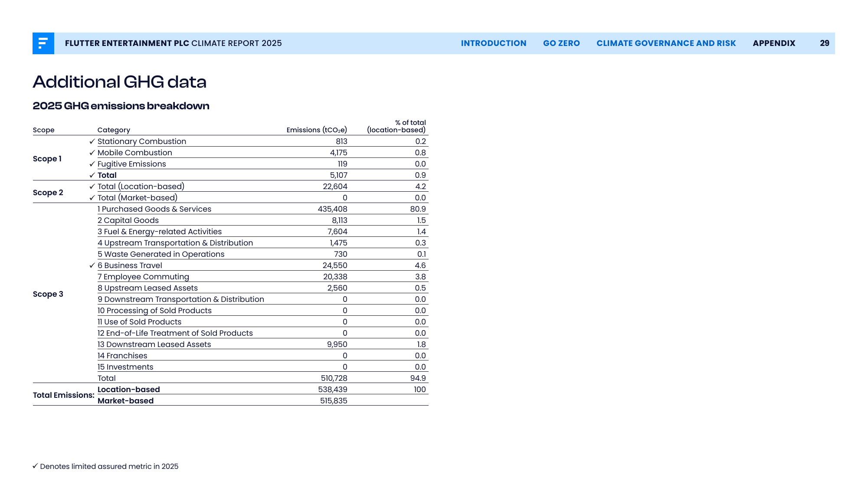The height and width of the screenshot is (488, 868).
Task: Go to the Go Zero section
Action: point(561,43)
